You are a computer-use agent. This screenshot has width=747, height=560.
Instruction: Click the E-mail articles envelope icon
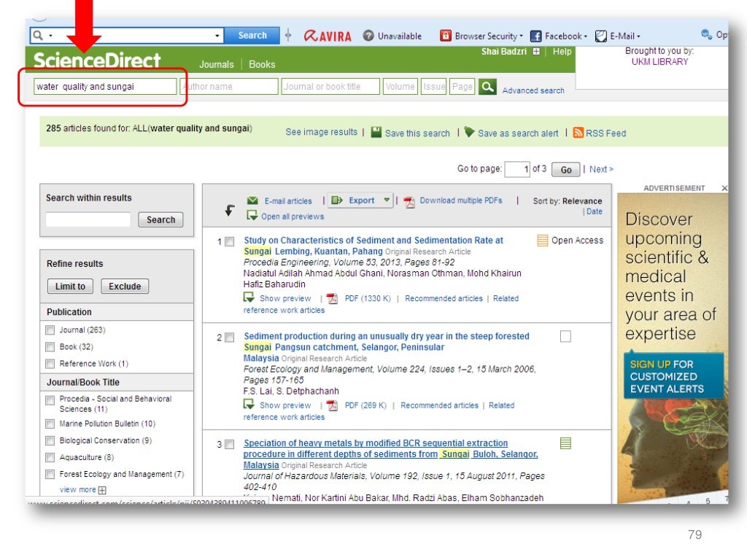252,201
